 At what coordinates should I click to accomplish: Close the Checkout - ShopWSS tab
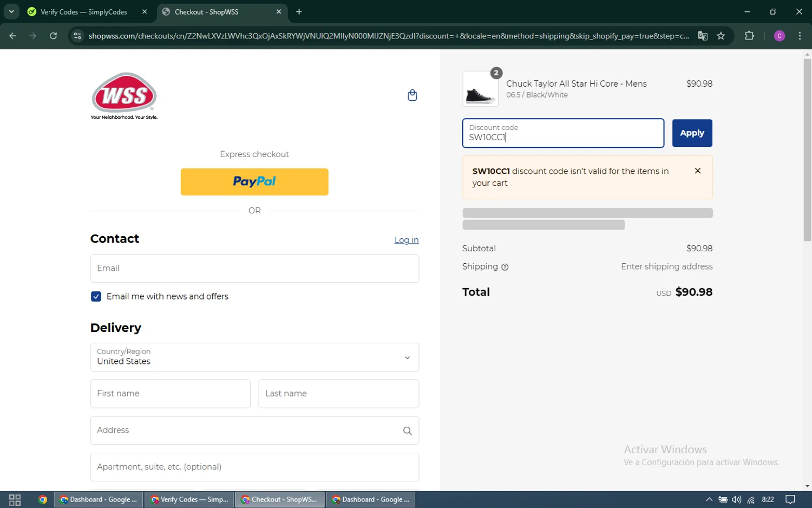pyautogui.click(x=279, y=11)
